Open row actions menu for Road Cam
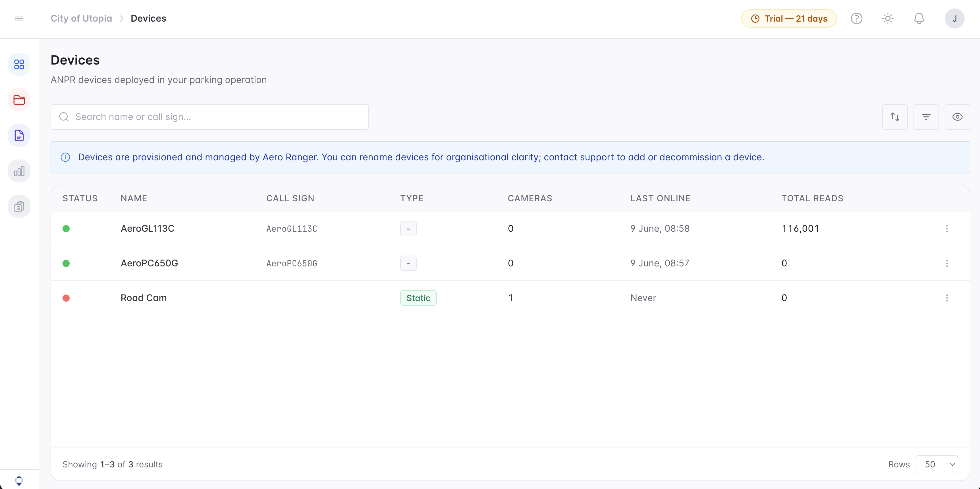The image size is (980, 489). click(947, 298)
